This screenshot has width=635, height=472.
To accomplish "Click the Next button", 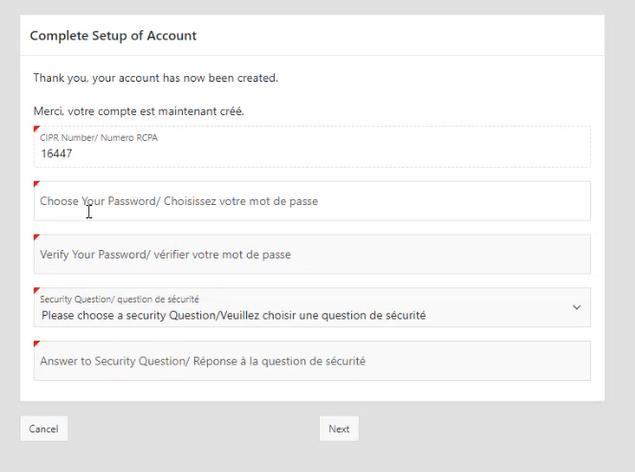I will pyautogui.click(x=339, y=429).
